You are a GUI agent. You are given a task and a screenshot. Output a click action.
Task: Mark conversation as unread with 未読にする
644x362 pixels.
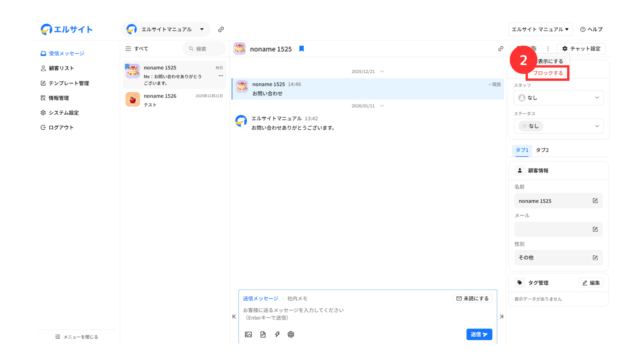(x=472, y=298)
